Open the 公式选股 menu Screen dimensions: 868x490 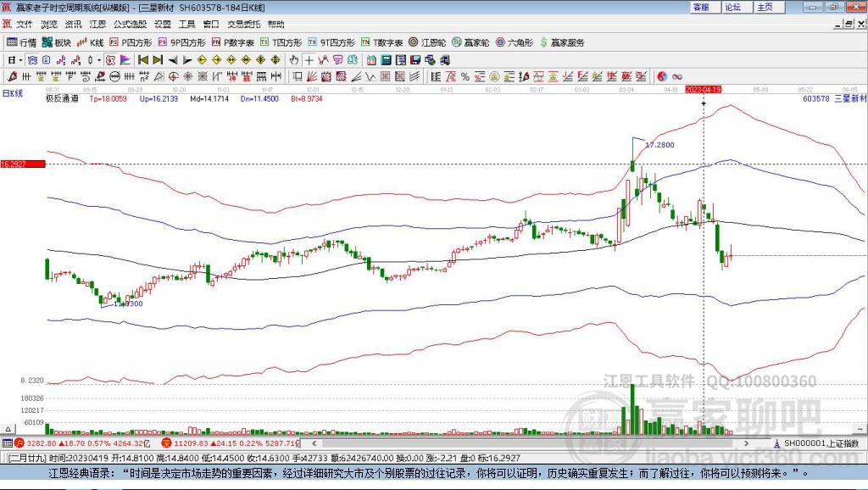130,25
